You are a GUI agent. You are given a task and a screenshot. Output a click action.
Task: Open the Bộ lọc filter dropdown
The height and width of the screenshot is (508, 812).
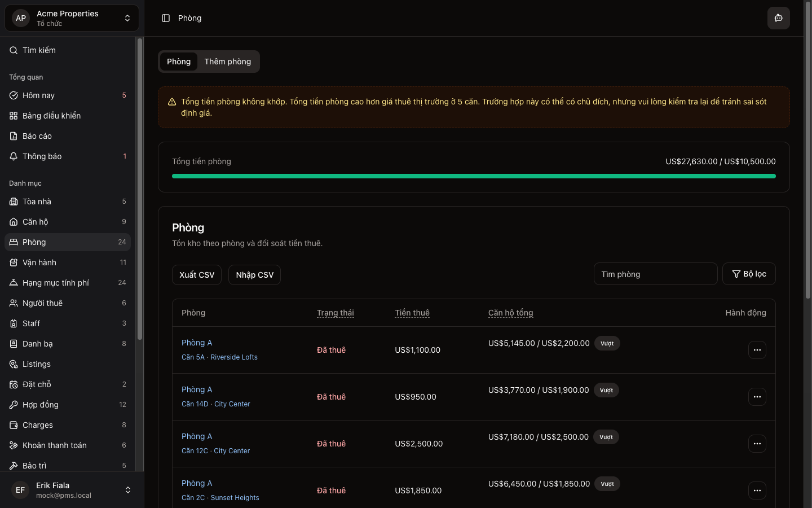tap(748, 274)
